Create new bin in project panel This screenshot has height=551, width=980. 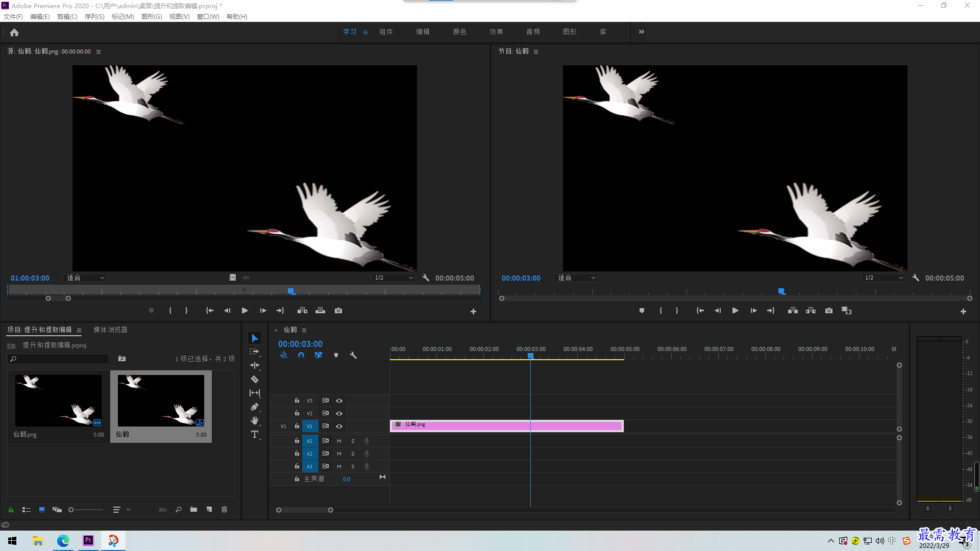tap(194, 510)
